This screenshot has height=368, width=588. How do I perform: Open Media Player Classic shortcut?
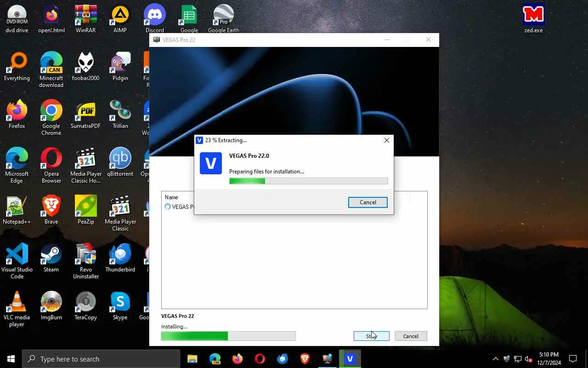point(120,213)
